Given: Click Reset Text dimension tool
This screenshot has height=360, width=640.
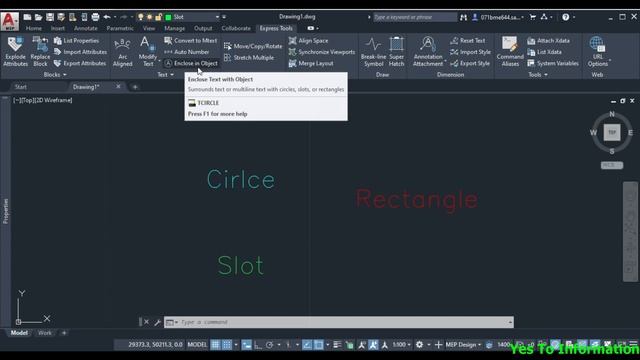Looking at the screenshot, I should coord(468,40).
